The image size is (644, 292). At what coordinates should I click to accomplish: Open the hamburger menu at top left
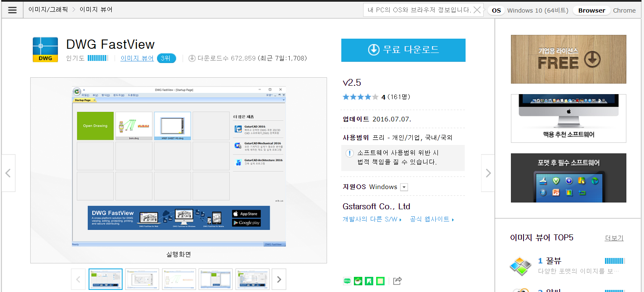point(13,10)
